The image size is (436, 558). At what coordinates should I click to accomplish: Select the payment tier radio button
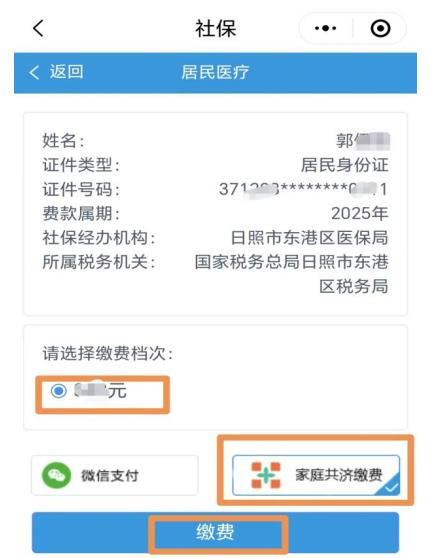click(59, 391)
